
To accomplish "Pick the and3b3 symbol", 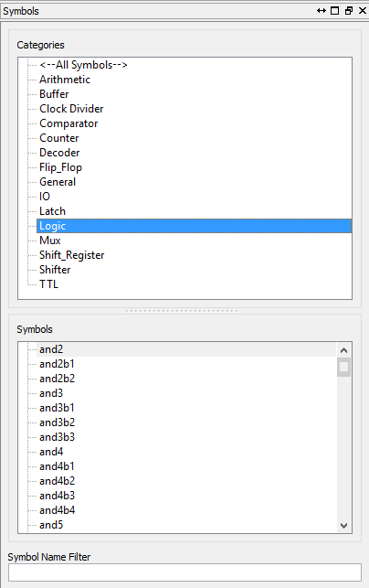I will pos(57,437).
